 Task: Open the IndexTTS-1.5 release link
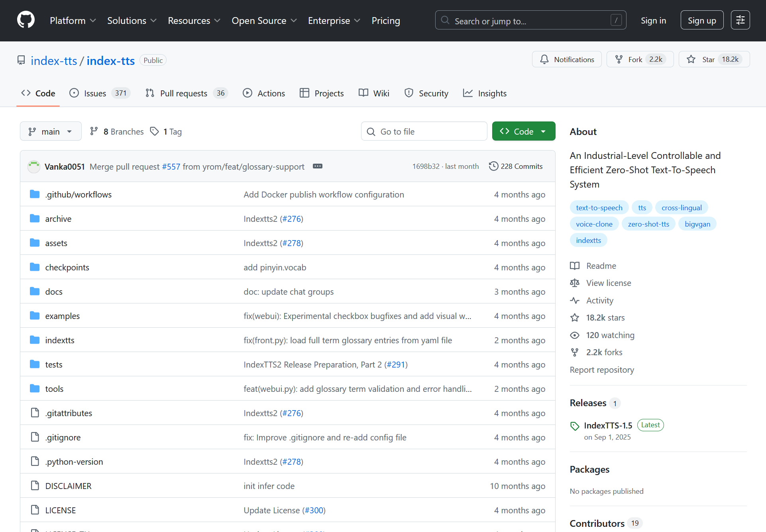(x=608, y=425)
